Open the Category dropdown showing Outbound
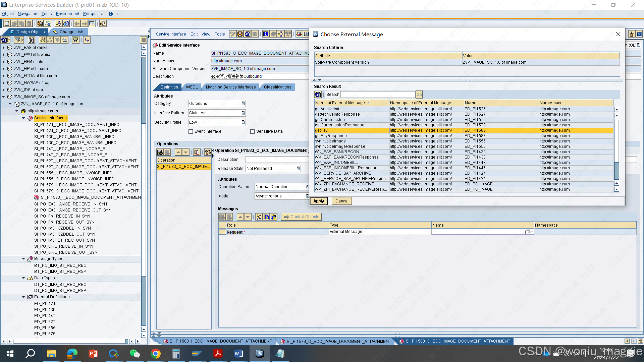Screen dimensions: 644x362 pos(243,104)
